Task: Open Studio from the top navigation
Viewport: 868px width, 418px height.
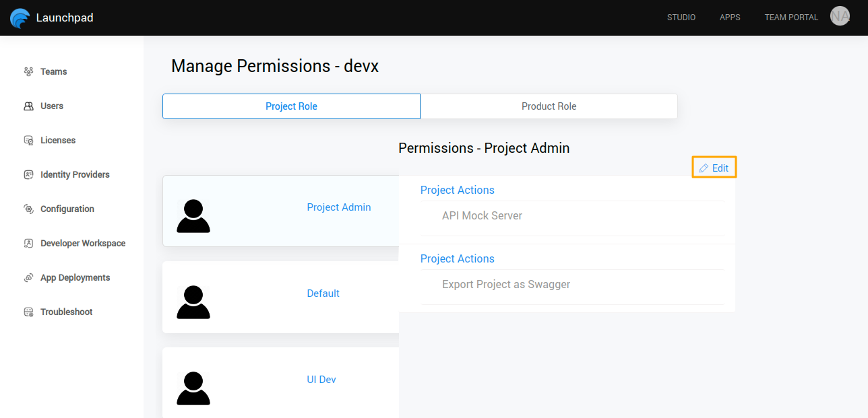Action: click(x=681, y=18)
